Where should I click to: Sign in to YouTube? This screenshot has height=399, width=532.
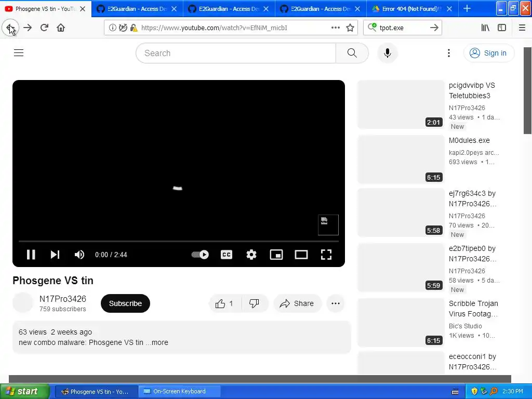click(x=488, y=53)
